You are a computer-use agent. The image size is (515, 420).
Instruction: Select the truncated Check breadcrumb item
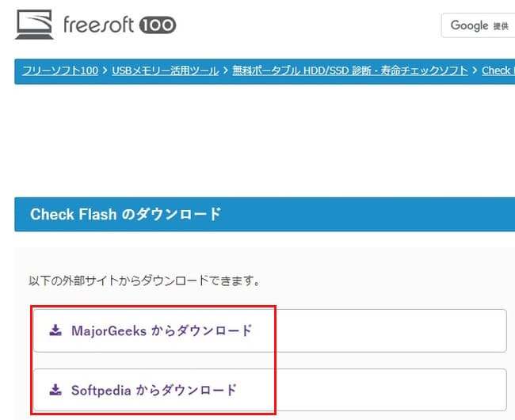coord(496,71)
